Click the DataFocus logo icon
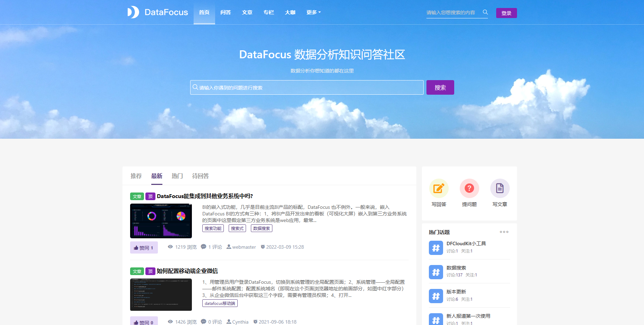The width and height of the screenshot is (644, 325). click(133, 12)
